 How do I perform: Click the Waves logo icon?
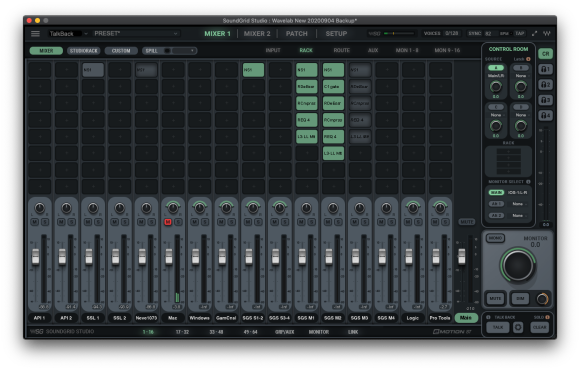[x=547, y=33]
